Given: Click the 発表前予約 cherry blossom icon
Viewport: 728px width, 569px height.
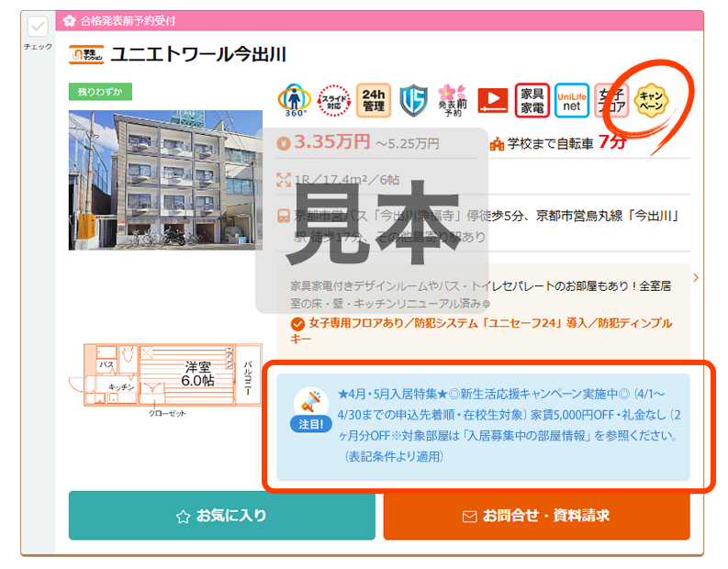Looking at the screenshot, I should (453, 100).
